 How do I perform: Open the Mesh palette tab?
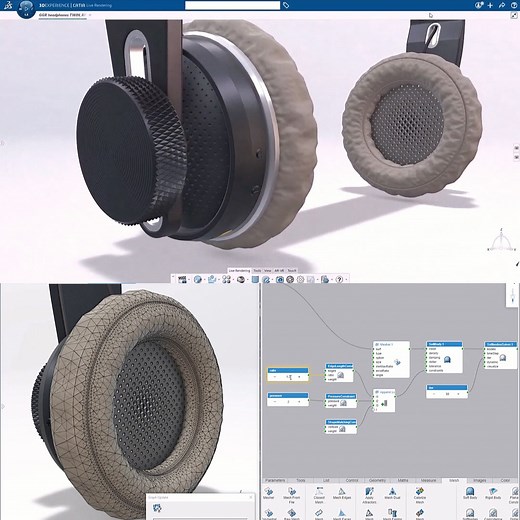[x=454, y=480]
